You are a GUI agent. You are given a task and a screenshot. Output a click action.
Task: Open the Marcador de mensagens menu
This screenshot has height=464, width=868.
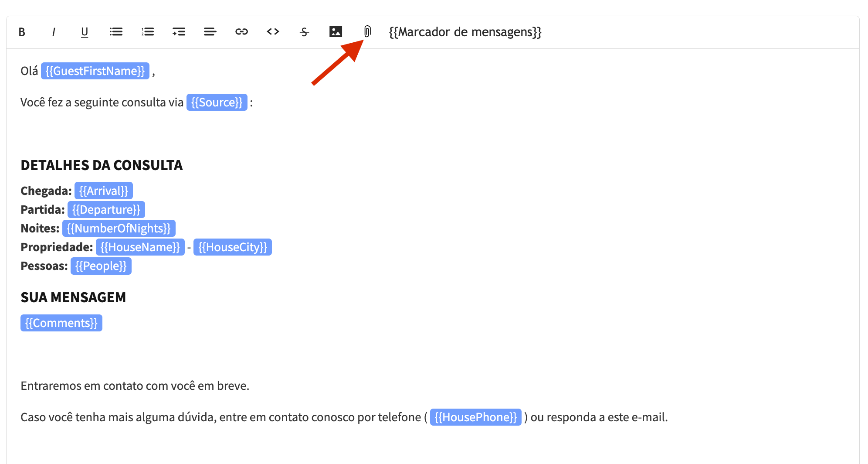(465, 32)
